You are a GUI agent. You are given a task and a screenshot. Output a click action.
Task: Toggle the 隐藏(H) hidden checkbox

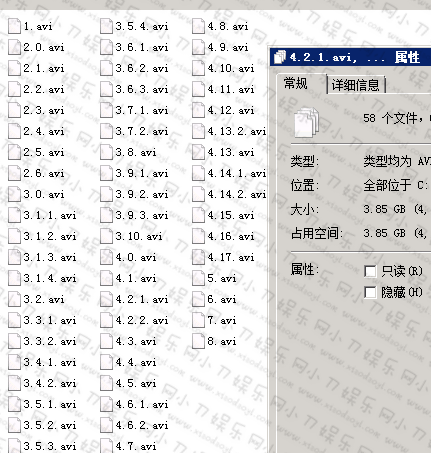click(x=370, y=293)
